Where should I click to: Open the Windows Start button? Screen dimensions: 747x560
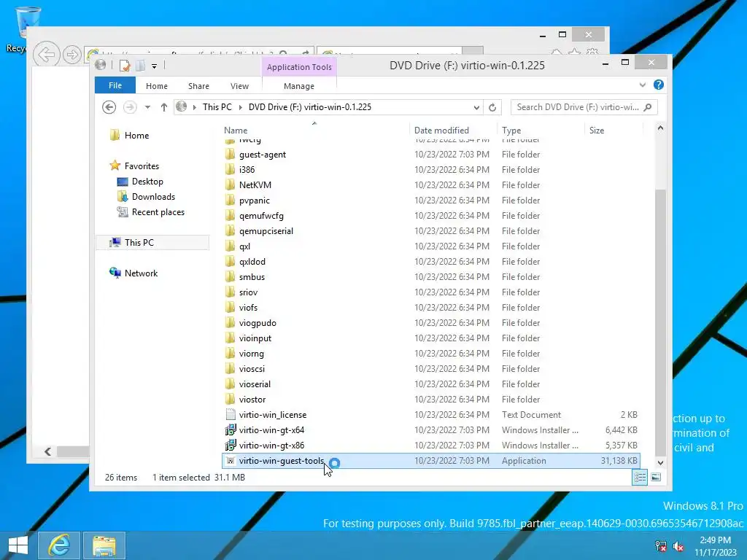(18, 545)
